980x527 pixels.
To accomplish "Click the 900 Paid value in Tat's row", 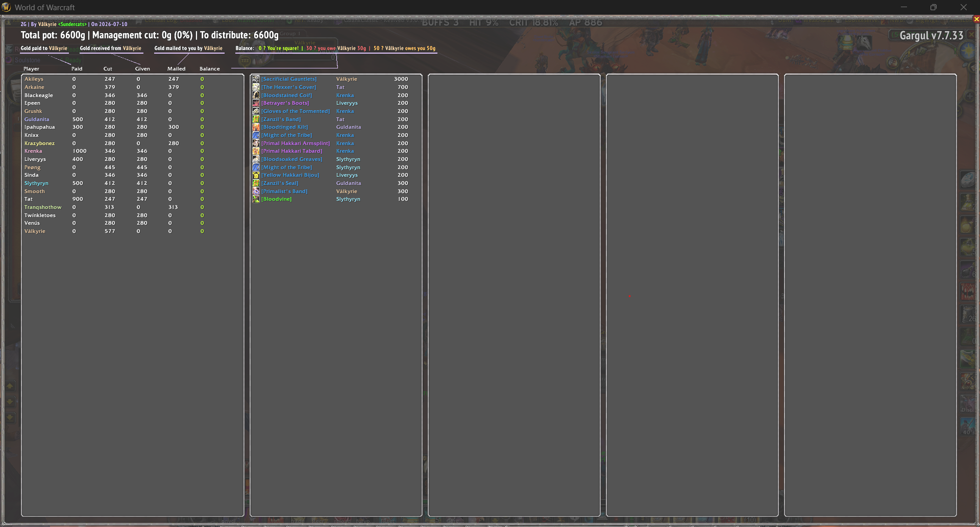I will (x=78, y=199).
